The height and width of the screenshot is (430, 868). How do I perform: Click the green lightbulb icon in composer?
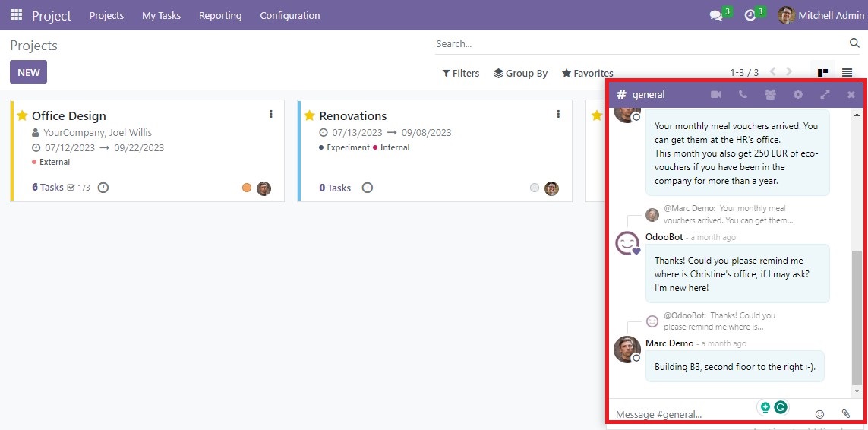click(765, 408)
